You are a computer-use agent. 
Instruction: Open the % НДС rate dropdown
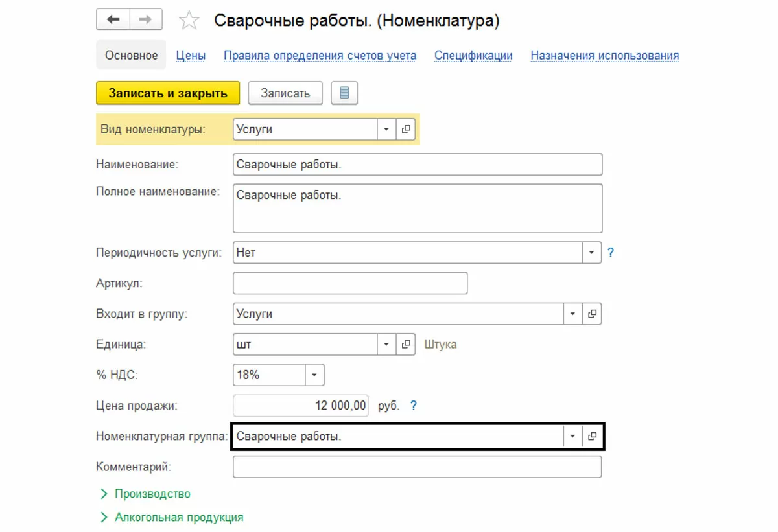coord(314,375)
